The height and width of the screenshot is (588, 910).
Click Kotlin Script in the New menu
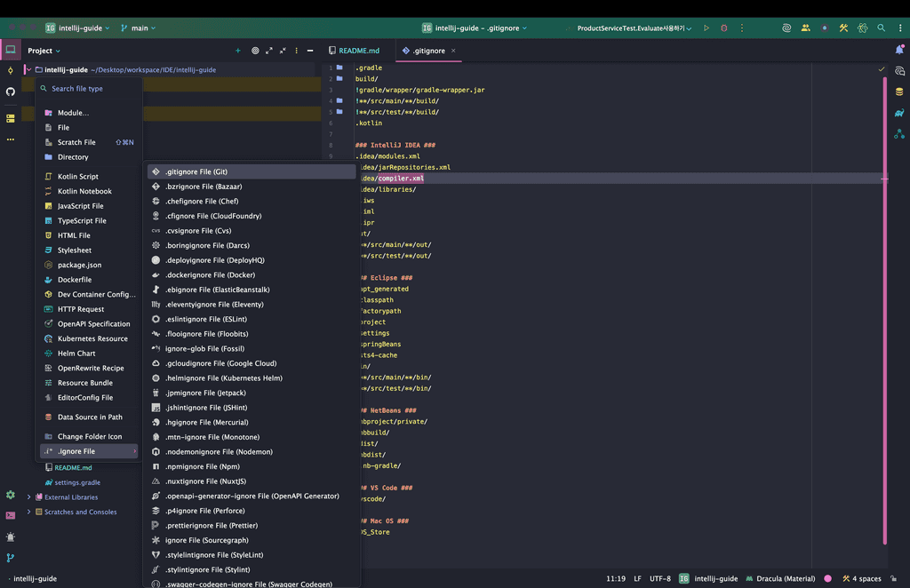pos(78,177)
